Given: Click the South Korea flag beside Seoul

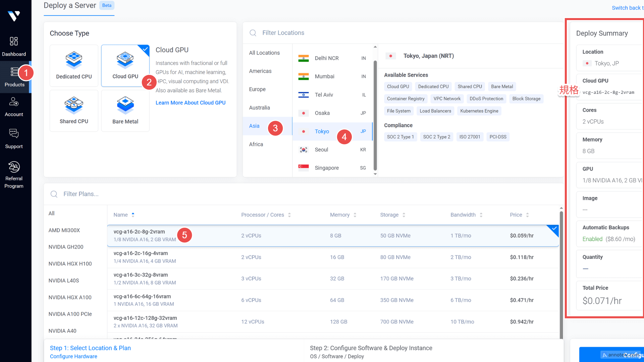Looking at the screenshot, I should 304,150.
